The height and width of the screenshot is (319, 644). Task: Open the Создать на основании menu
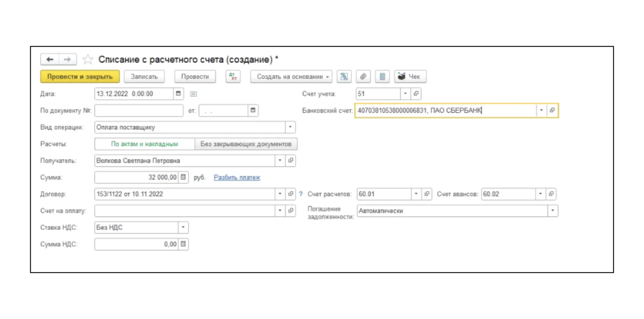click(291, 76)
